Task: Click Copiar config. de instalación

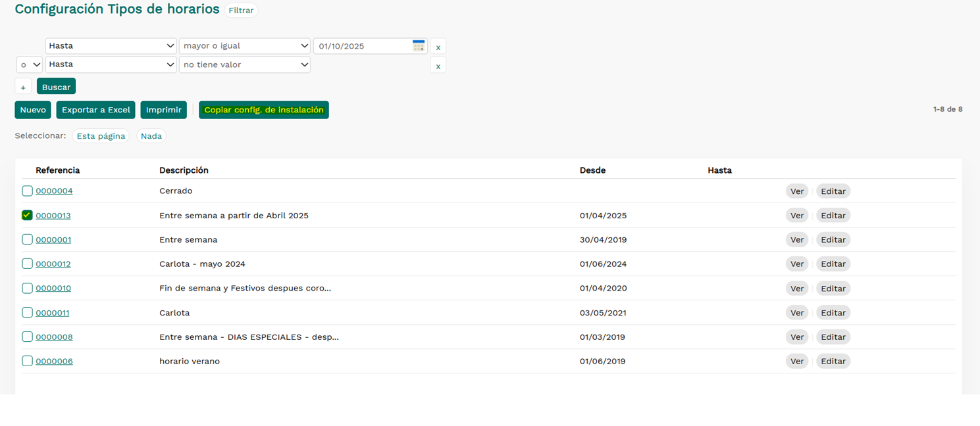Action: (263, 110)
